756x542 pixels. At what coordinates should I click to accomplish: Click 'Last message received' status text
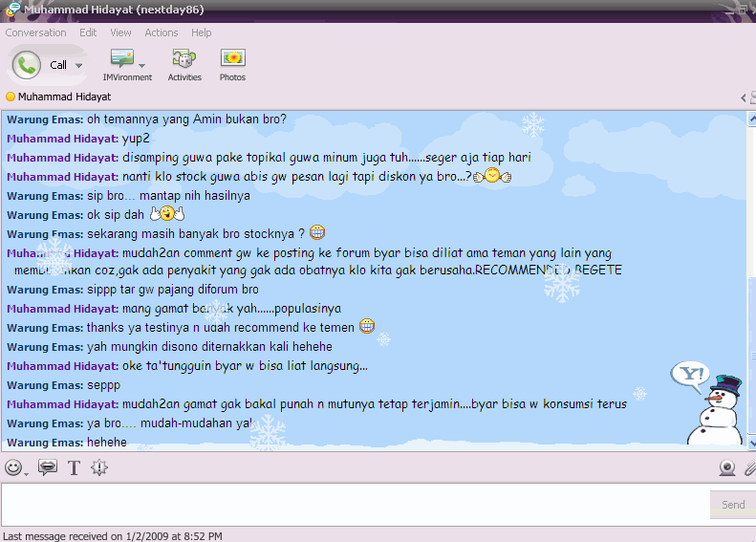tap(113, 536)
